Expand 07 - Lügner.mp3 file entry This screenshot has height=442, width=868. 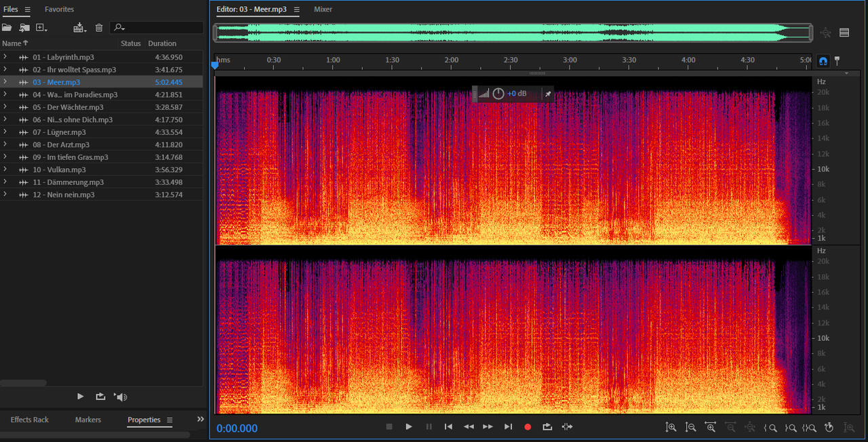(5, 132)
